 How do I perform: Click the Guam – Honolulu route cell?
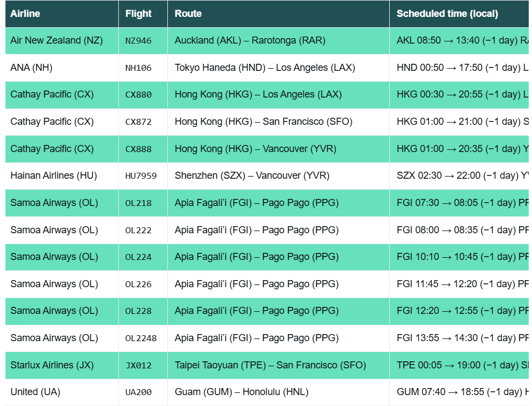(x=241, y=392)
